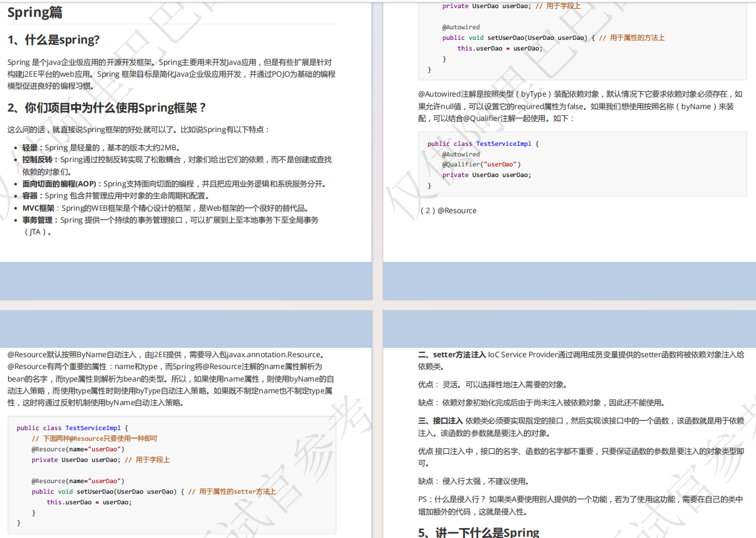Select heading "2、你们项目中为什么使用Spring框架？"

coord(107,108)
